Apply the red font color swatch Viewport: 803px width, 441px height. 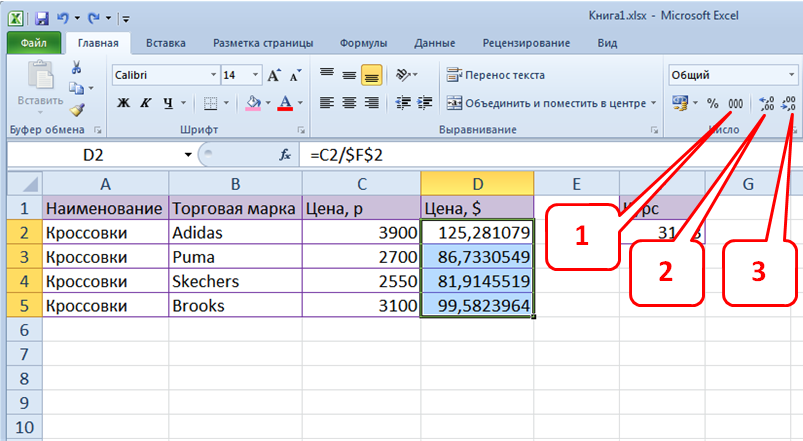[284, 103]
